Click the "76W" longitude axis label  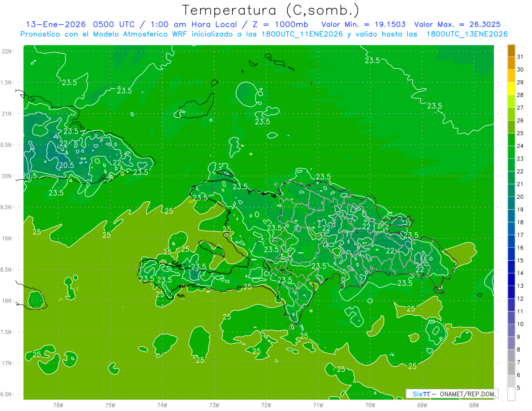(x=58, y=405)
